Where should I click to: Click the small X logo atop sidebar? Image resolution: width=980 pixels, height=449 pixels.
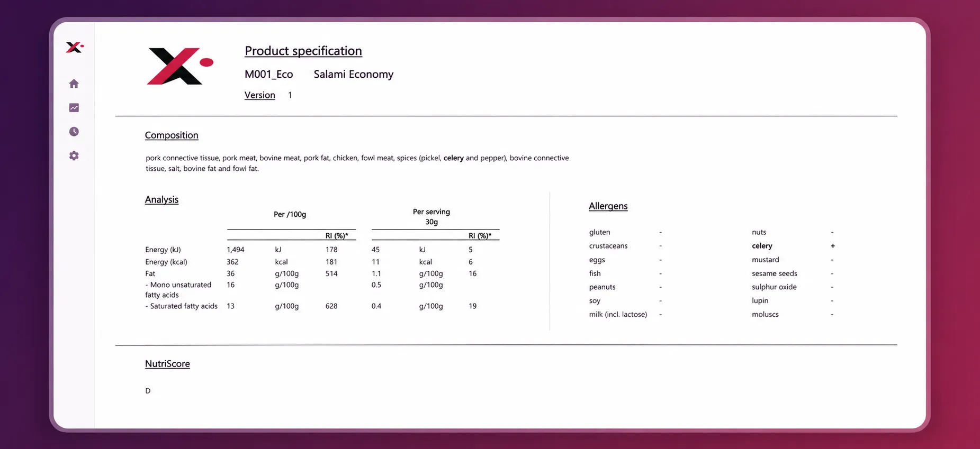[75, 47]
